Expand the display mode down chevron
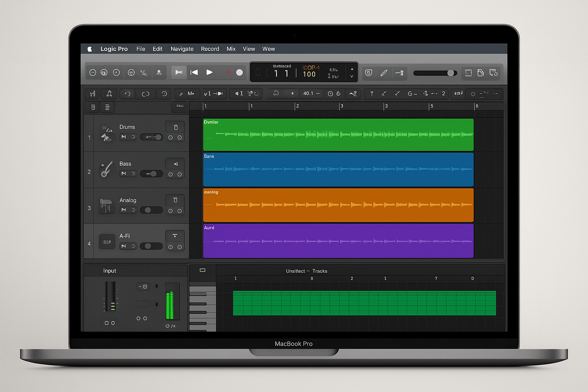This screenshot has height=392, width=588. (352, 77)
